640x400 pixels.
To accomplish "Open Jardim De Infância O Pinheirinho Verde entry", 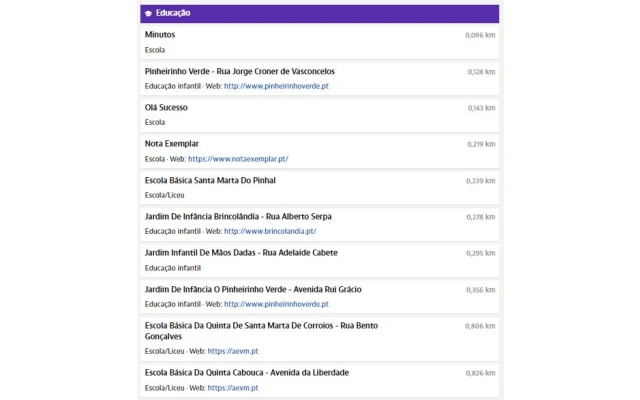I will point(253,289).
